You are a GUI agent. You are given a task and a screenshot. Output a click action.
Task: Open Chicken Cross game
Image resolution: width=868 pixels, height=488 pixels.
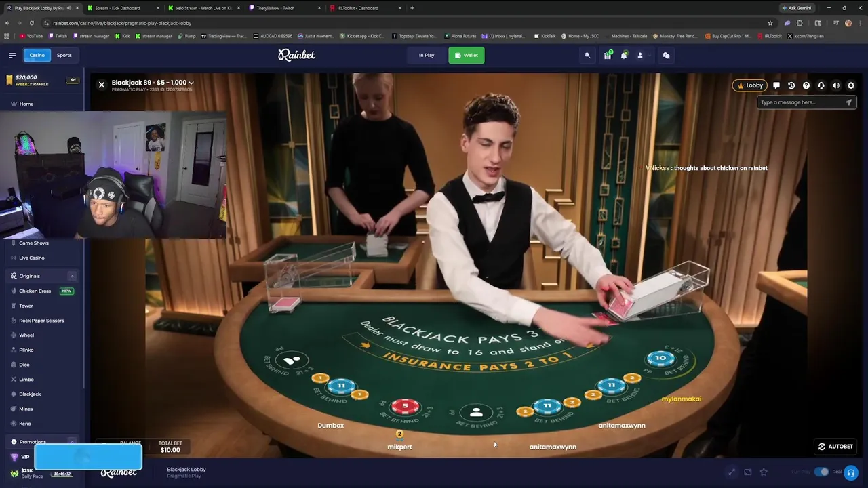click(x=35, y=291)
